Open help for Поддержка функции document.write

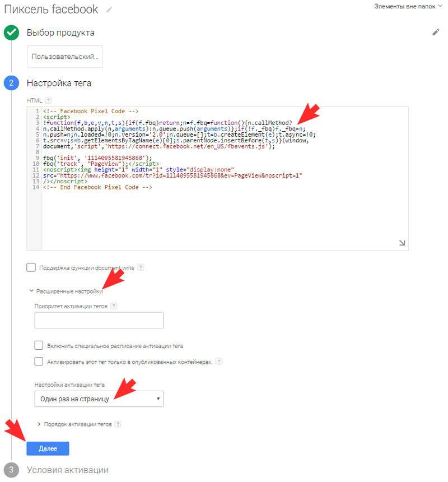(x=141, y=267)
